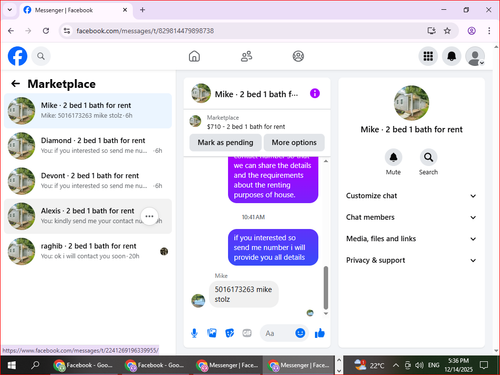
Task: View site information icon in address bar
Action: 67,31
